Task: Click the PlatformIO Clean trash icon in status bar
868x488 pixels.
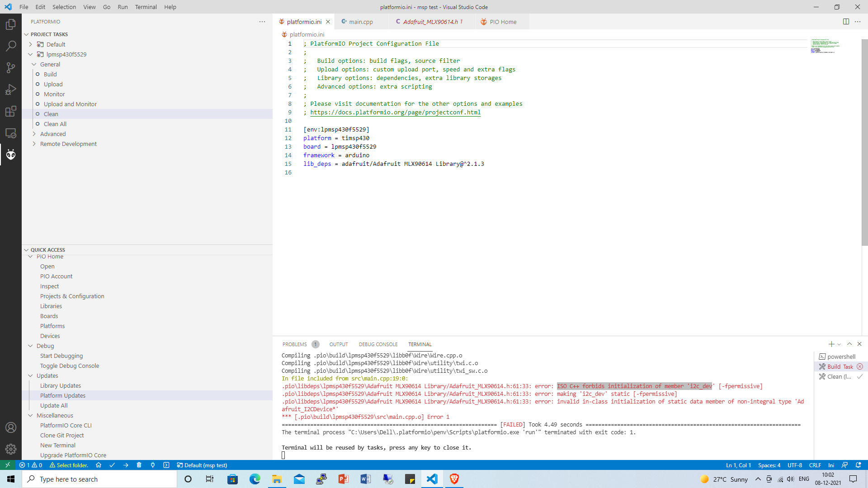Action: 139,465
